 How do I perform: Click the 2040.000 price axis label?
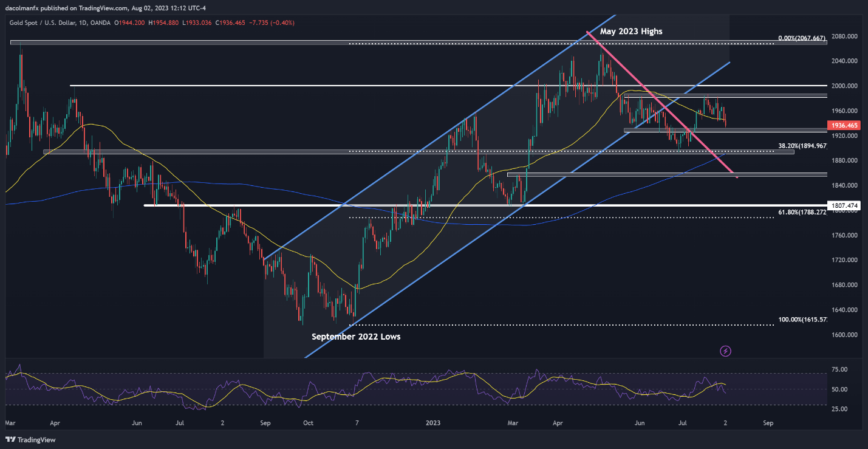click(x=844, y=61)
